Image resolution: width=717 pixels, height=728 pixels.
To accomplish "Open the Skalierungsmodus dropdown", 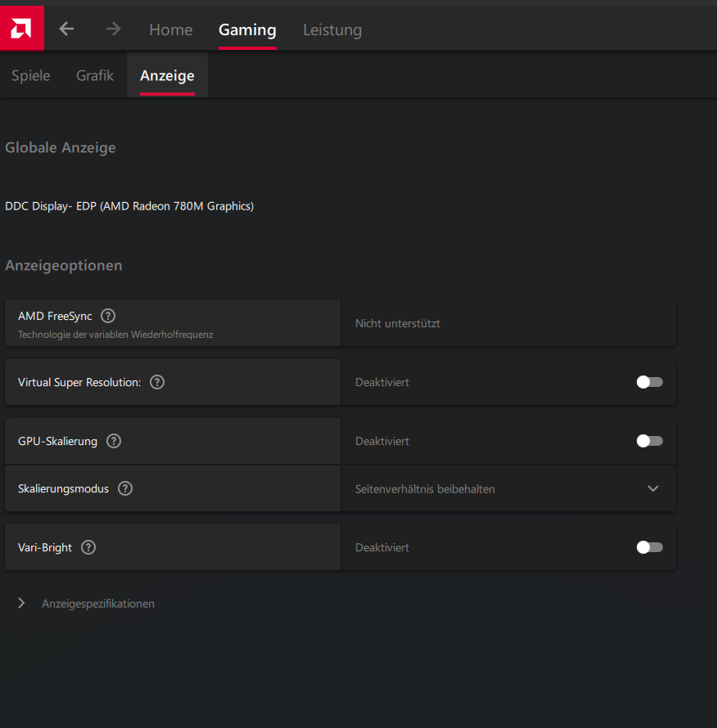I will pos(507,489).
